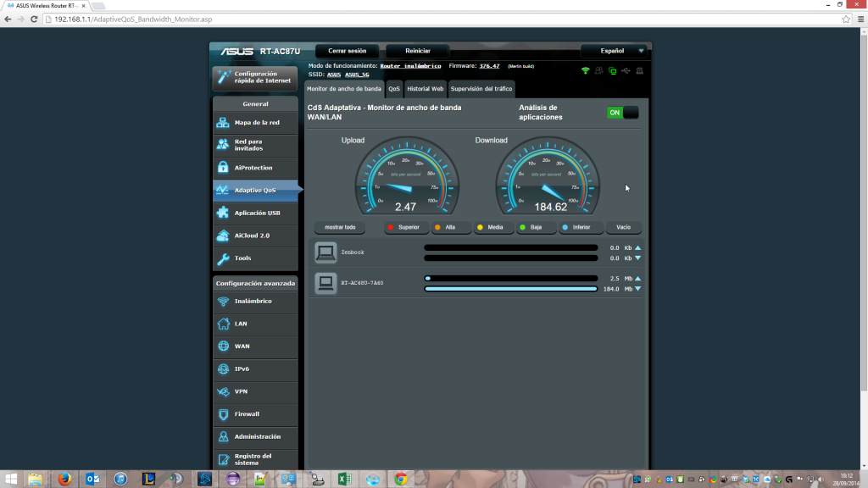Open Firewall settings page
Screen dimensions: 868x488
tap(255, 414)
